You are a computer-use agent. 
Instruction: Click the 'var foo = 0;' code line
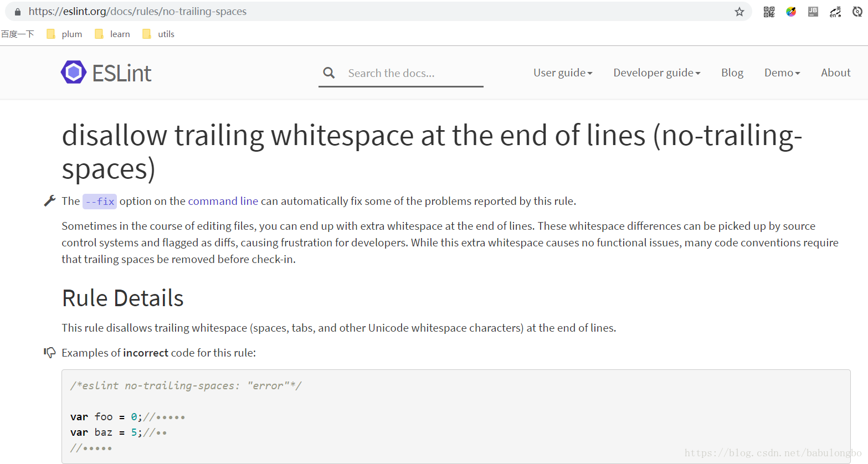click(127, 417)
